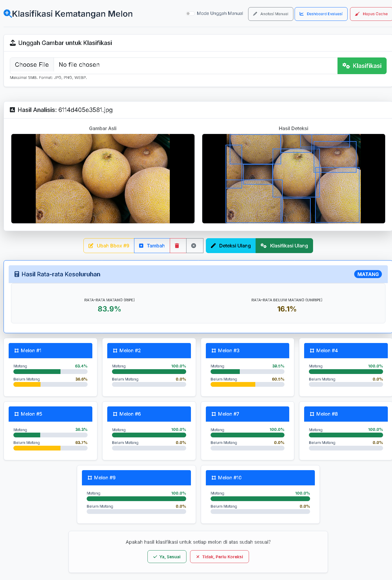The width and height of the screenshot is (392, 580).
Task: Click the 60.5% value in Melon #3
Action: pyautogui.click(x=278, y=379)
